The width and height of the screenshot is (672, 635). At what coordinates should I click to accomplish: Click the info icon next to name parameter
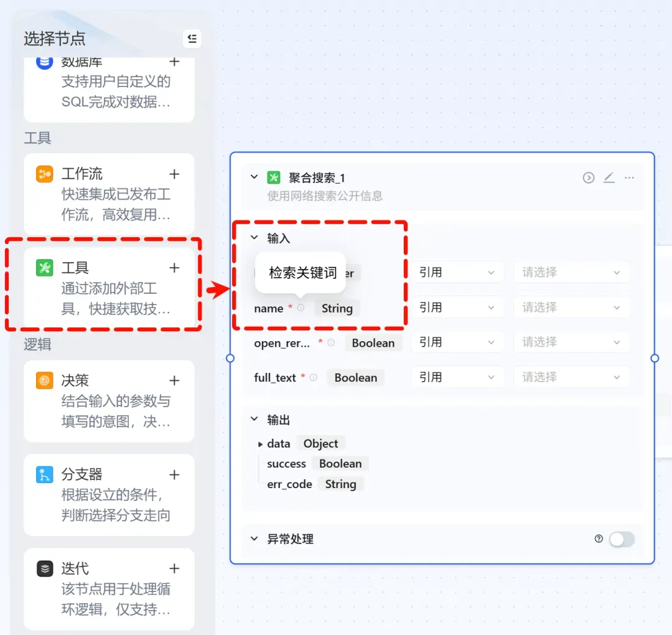tap(301, 308)
